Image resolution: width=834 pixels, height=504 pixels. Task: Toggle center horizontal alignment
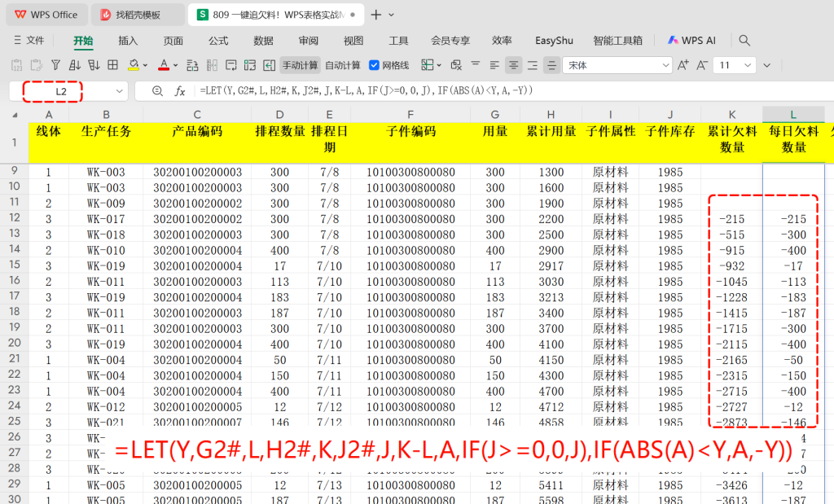[513, 65]
